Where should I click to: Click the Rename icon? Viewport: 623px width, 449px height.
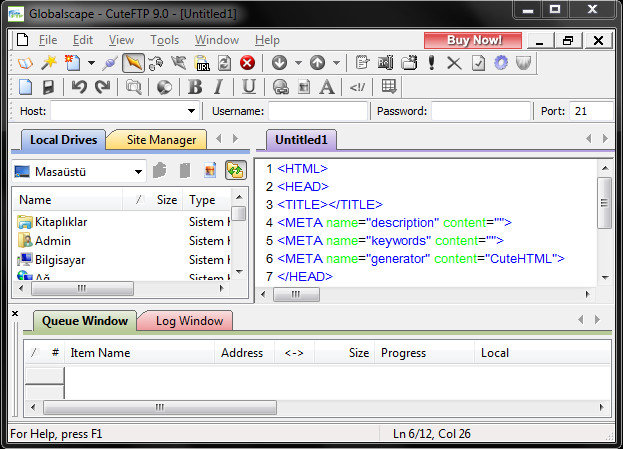(x=385, y=63)
